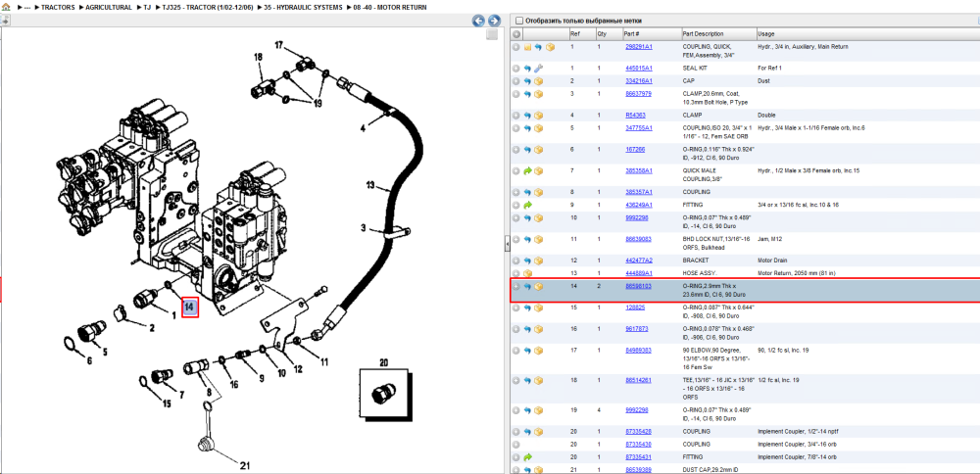Click the blue arrow icon for part 86637979
The width and height of the screenshot is (980, 474).
pos(527,94)
